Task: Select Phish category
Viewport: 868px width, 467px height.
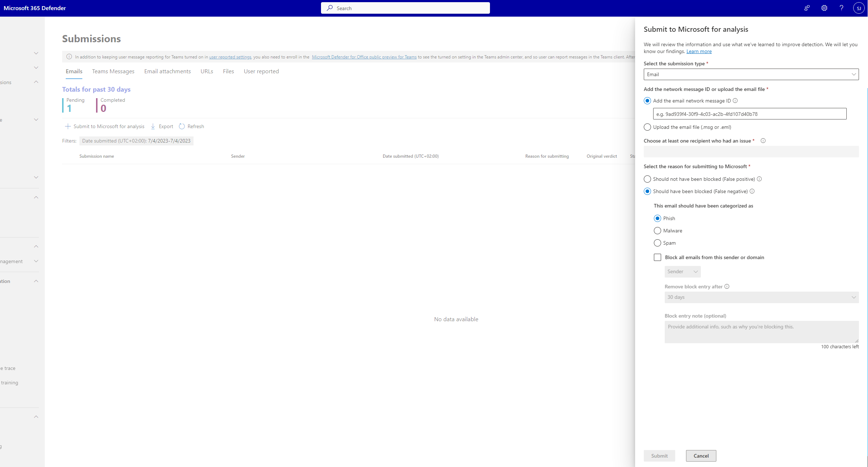Action: pyautogui.click(x=657, y=218)
